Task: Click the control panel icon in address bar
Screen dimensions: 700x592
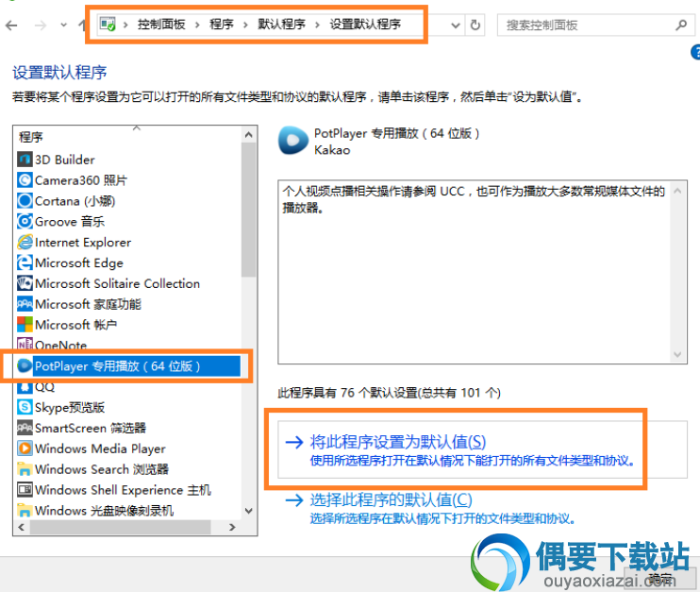Action: click(x=108, y=25)
